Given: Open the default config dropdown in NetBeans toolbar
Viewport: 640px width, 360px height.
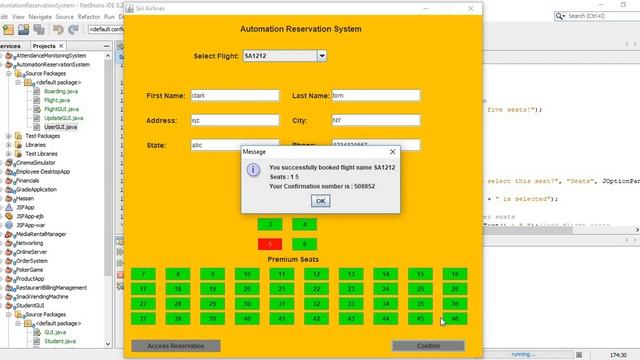Looking at the screenshot, I should (x=106, y=29).
